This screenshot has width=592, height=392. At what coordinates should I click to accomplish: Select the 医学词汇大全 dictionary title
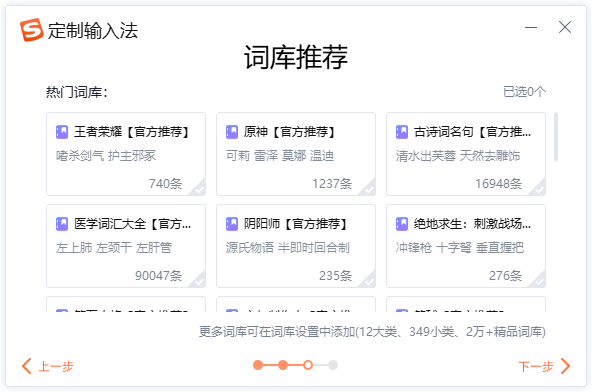pos(133,224)
